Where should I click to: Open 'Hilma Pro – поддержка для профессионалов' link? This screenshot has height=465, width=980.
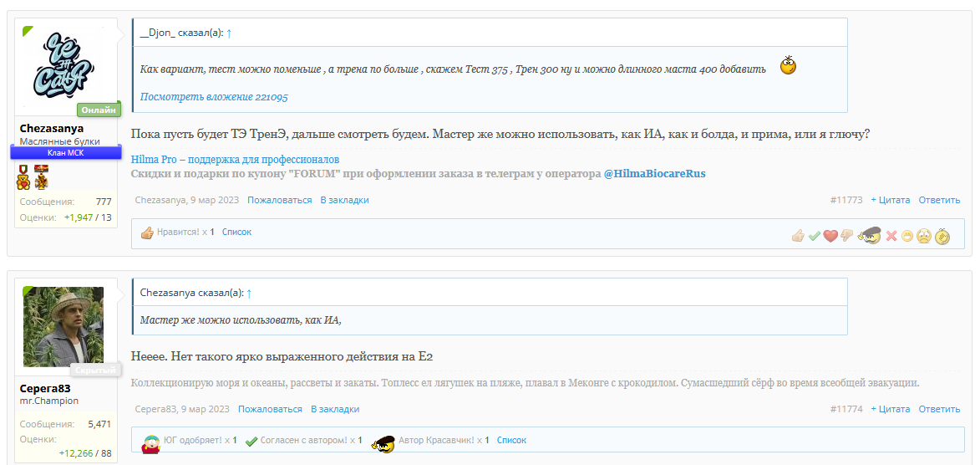235,160
